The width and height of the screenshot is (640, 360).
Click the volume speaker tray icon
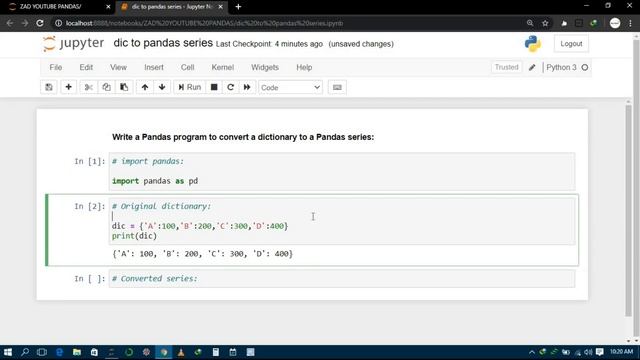588,352
